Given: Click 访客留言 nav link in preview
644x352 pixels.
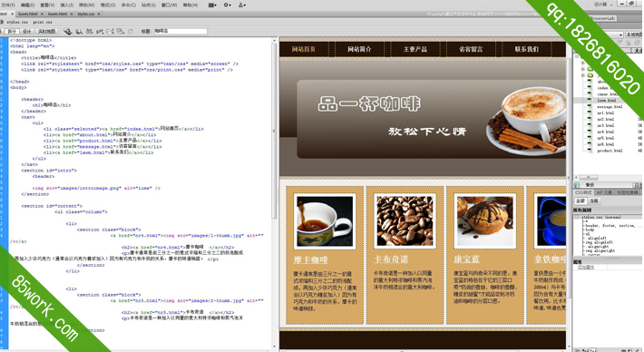Looking at the screenshot, I should (x=471, y=49).
